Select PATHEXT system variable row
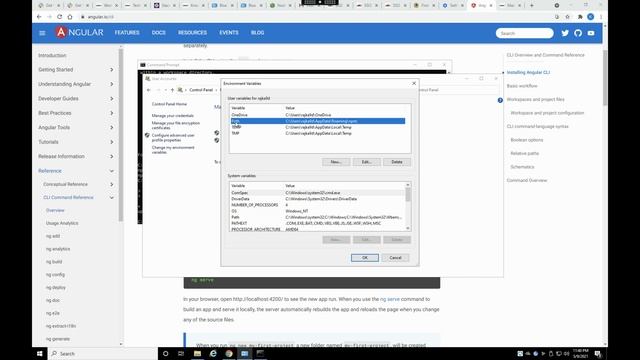This screenshot has width=640, height=360. coord(317,223)
